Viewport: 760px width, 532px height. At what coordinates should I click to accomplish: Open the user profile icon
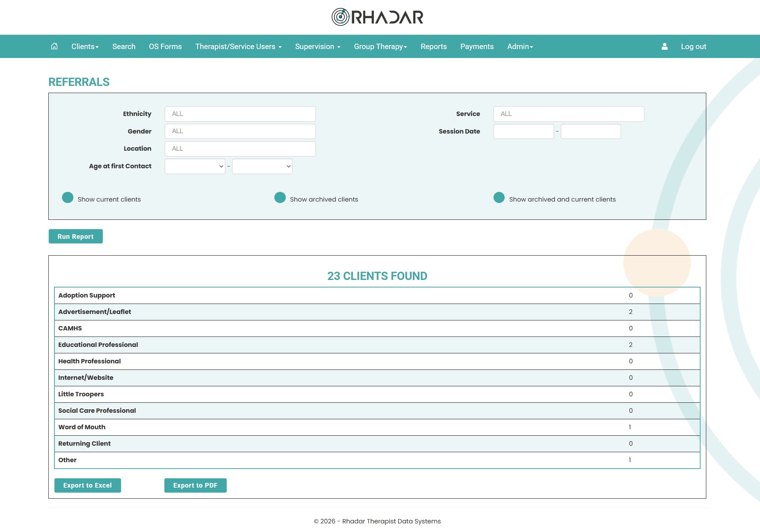(x=664, y=46)
